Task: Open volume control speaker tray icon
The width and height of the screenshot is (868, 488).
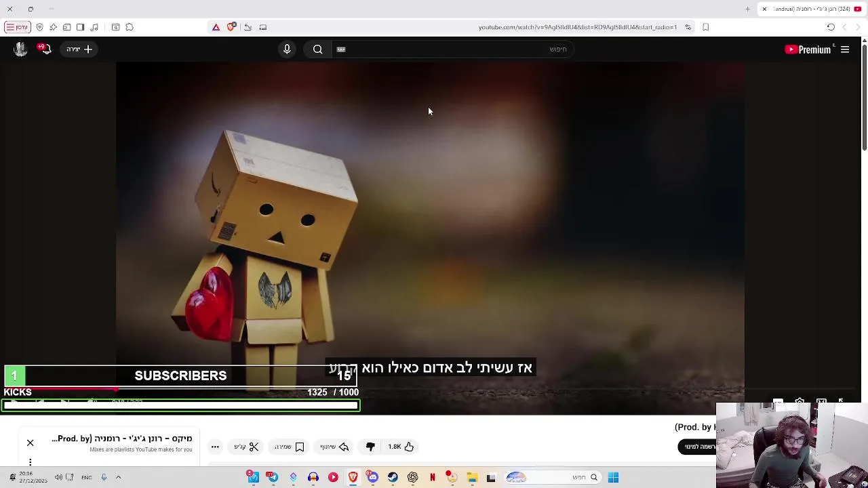Action: pyautogui.click(x=58, y=477)
